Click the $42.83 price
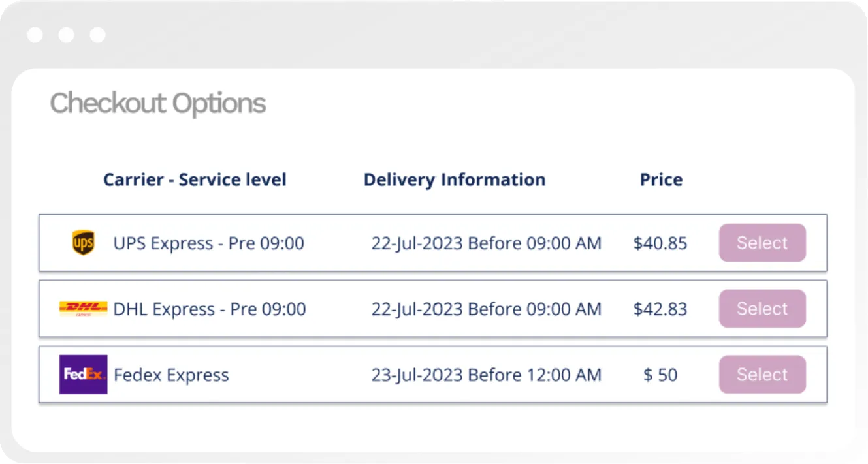 coord(660,309)
